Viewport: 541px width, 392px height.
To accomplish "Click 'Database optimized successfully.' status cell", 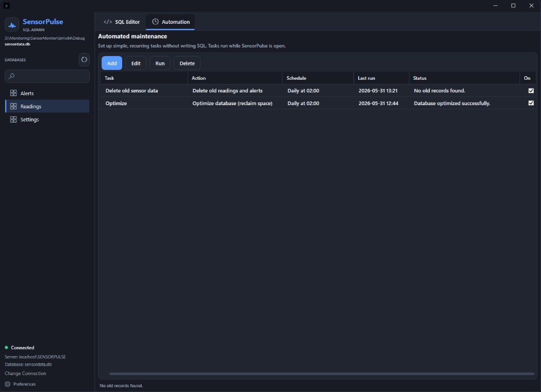I will [x=452, y=103].
